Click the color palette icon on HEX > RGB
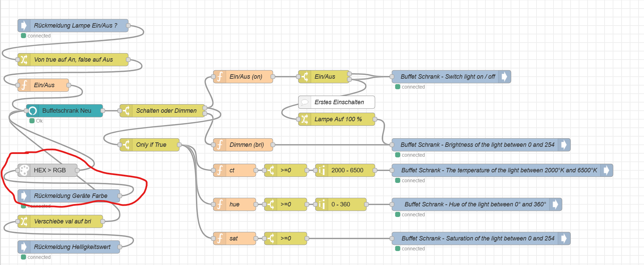644x265 pixels. (x=23, y=170)
